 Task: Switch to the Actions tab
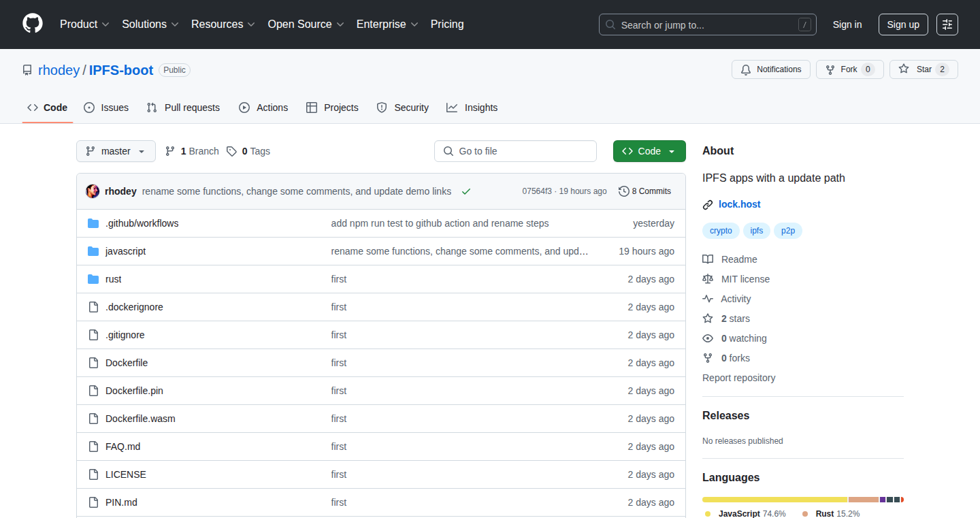coord(263,108)
